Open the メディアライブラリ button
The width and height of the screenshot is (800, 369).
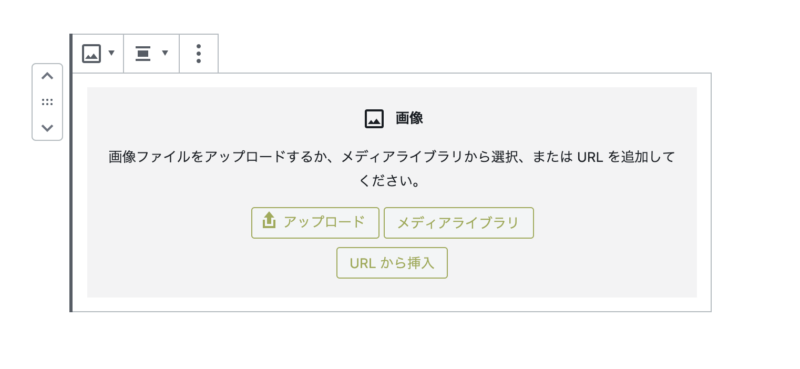[459, 223]
